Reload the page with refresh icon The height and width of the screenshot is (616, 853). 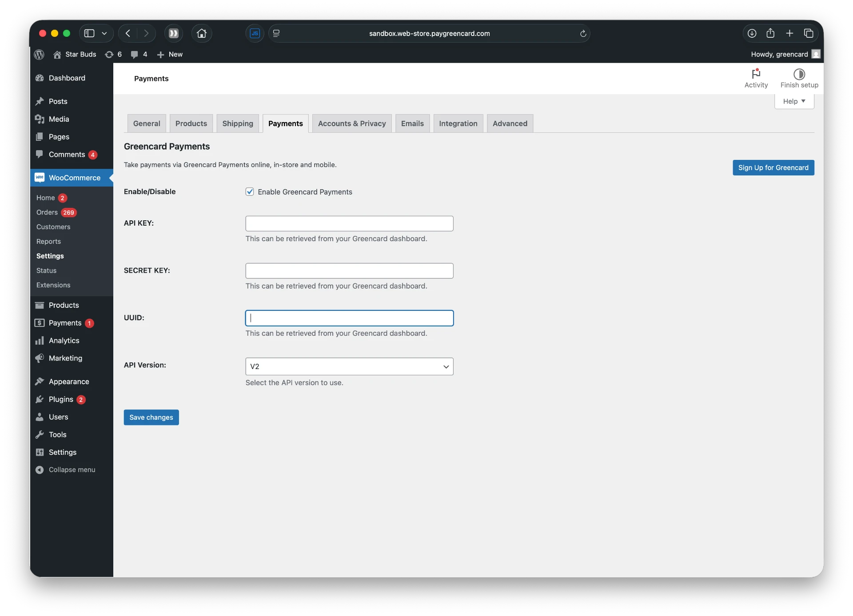pyautogui.click(x=583, y=33)
